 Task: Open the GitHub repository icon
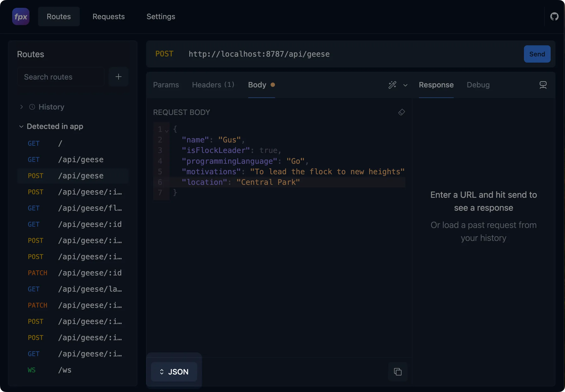pos(554,16)
